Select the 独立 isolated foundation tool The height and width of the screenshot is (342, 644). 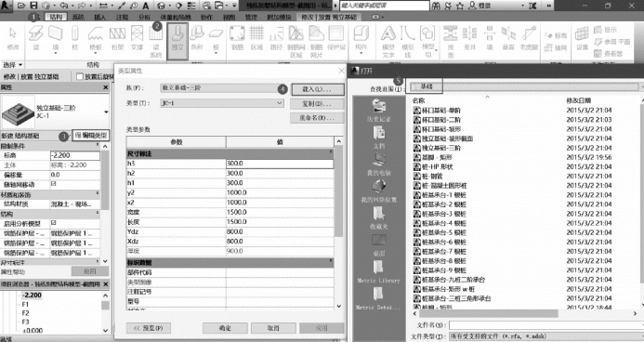tap(177, 39)
